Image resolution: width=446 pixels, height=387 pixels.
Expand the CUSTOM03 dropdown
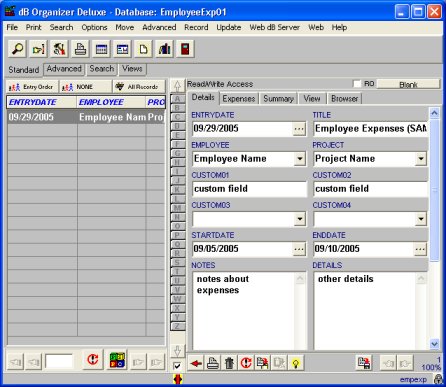[300, 219]
